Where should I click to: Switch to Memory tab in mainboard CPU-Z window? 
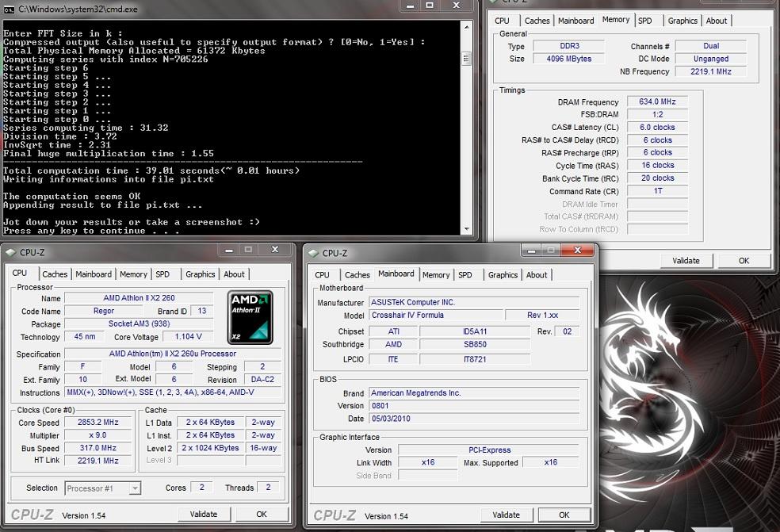(436, 274)
